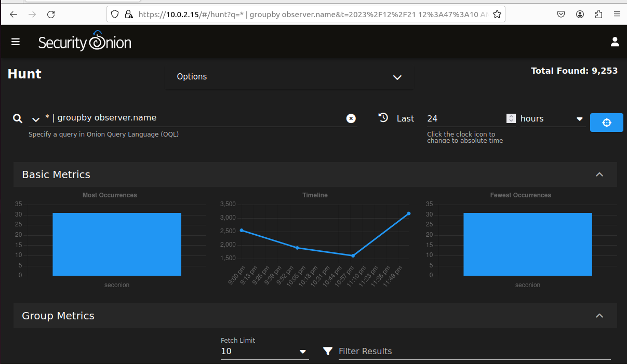627x364 pixels.
Task: Open the hamburger navigation menu
Action: [x=16, y=42]
